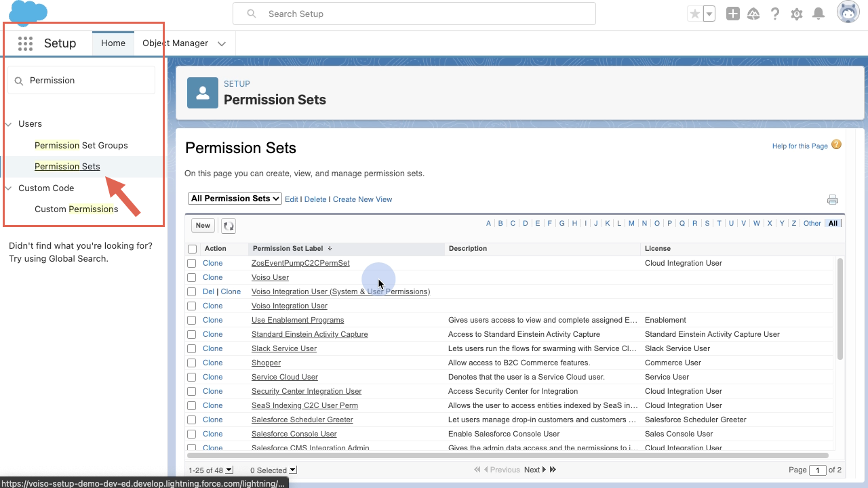Check the ZosEventPumpC2CPermSet row checkbox
868x488 pixels.
click(x=192, y=263)
